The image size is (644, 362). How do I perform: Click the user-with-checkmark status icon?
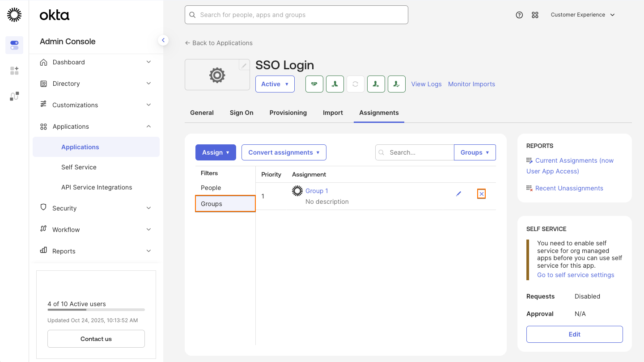point(396,84)
